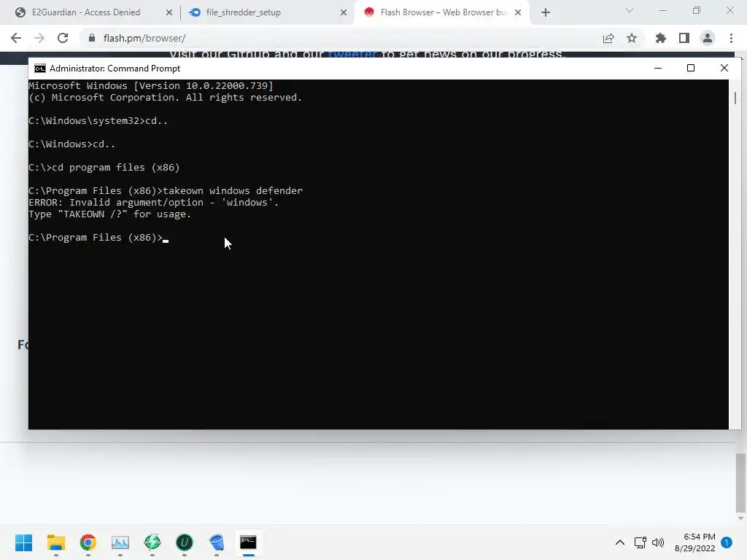The image size is (747, 560).
Task: Expand the Chrome tab search chevron
Action: click(x=630, y=10)
